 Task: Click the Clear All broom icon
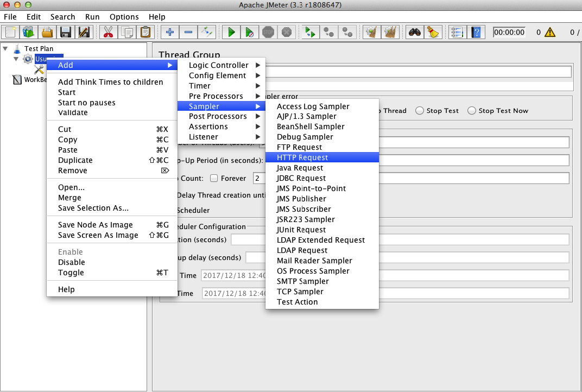click(x=390, y=32)
